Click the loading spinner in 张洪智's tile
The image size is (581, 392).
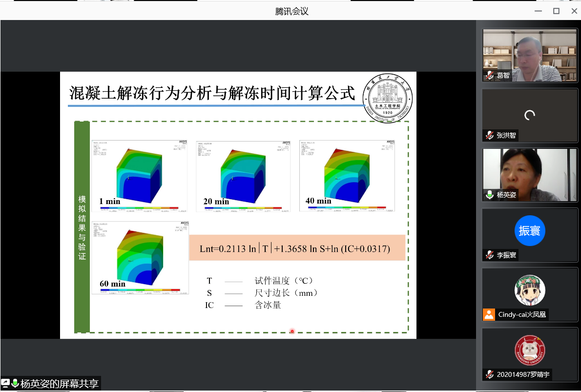click(530, 115)
